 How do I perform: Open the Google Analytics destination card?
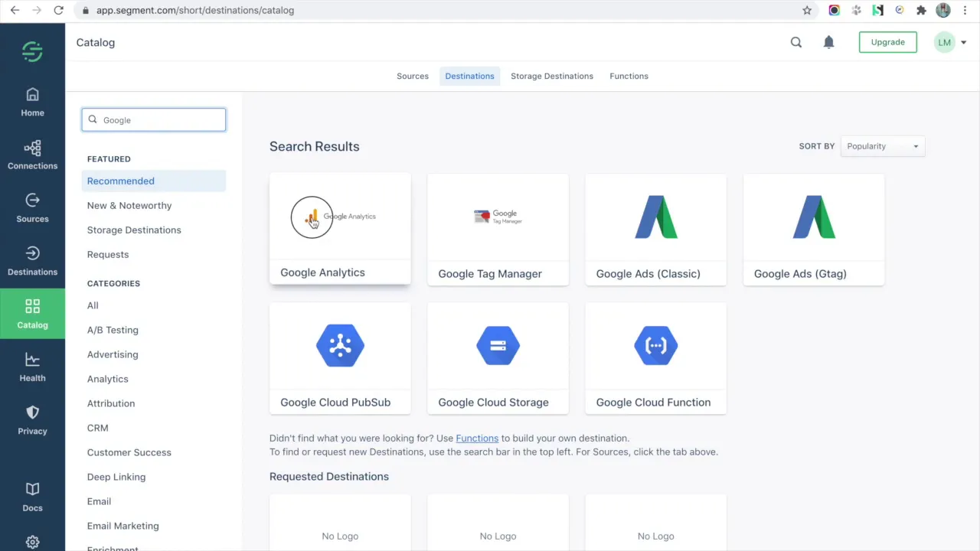pyautogui.click(x=340, y=228)
